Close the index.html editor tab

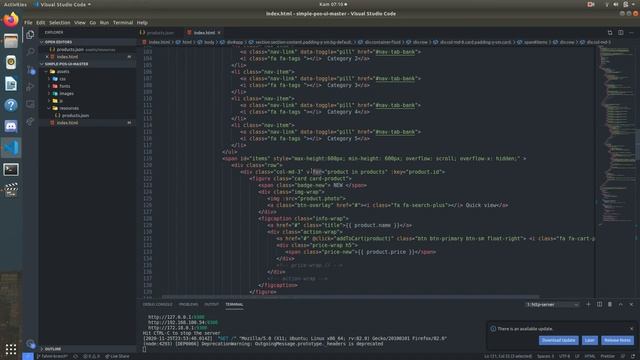point(219,33)
